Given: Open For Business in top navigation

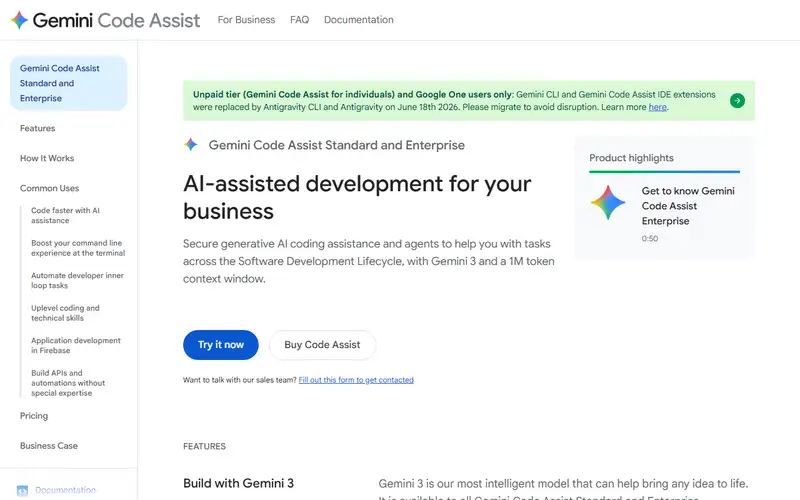Looking at the screenshot, I should pyautogui.click(x=246, y=20).
